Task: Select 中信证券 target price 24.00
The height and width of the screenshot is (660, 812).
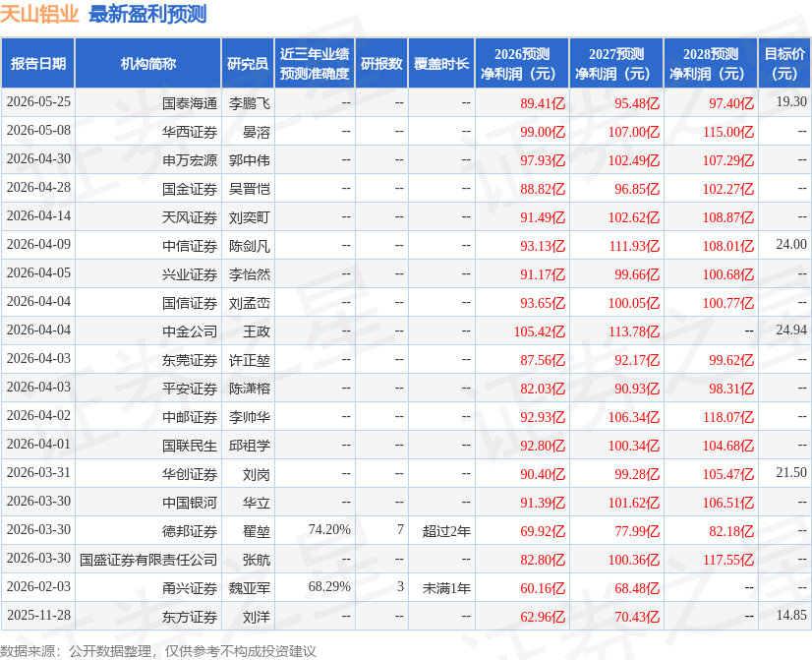Action: tap(791, 244)
